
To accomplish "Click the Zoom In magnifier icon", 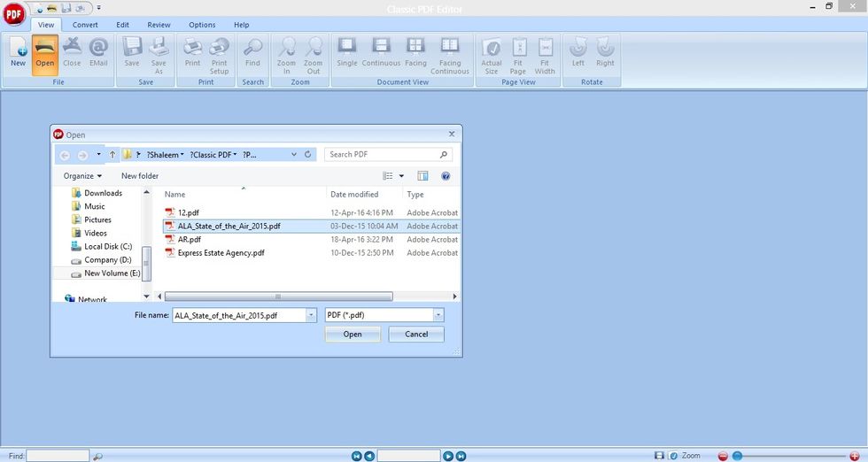I will [286, 55].
